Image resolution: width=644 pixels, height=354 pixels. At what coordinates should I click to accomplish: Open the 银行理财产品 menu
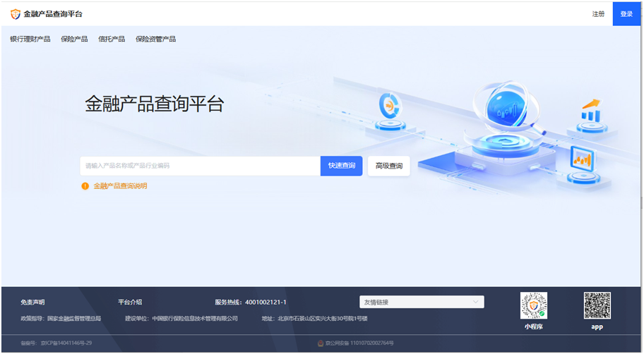30,39
